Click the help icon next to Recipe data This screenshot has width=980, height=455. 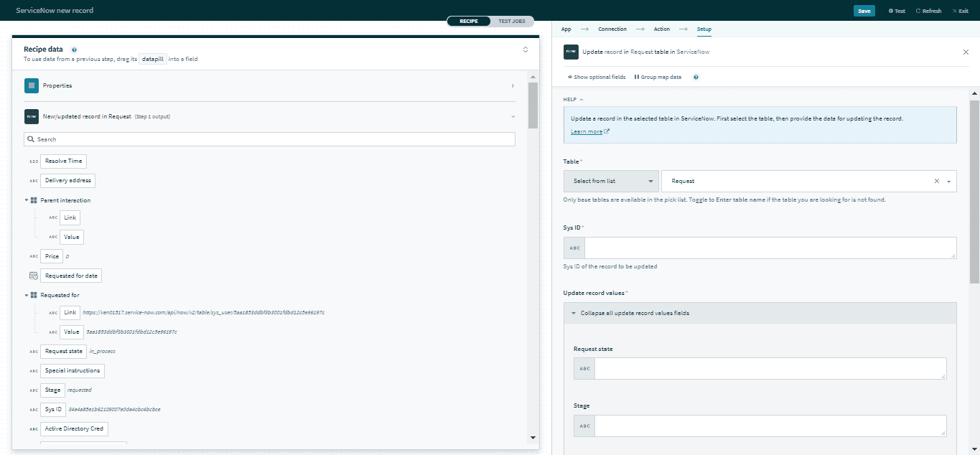(x=75, y=50)
